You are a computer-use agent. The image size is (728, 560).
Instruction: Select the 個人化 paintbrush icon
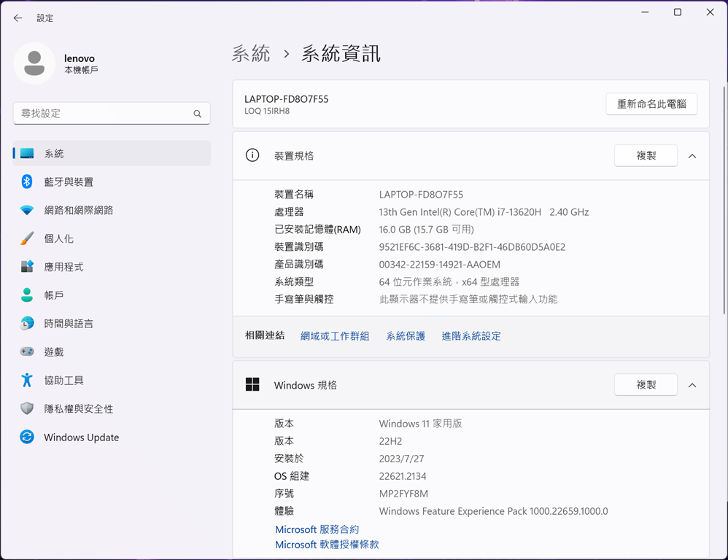pyautogui.click(x=27, y=238)
